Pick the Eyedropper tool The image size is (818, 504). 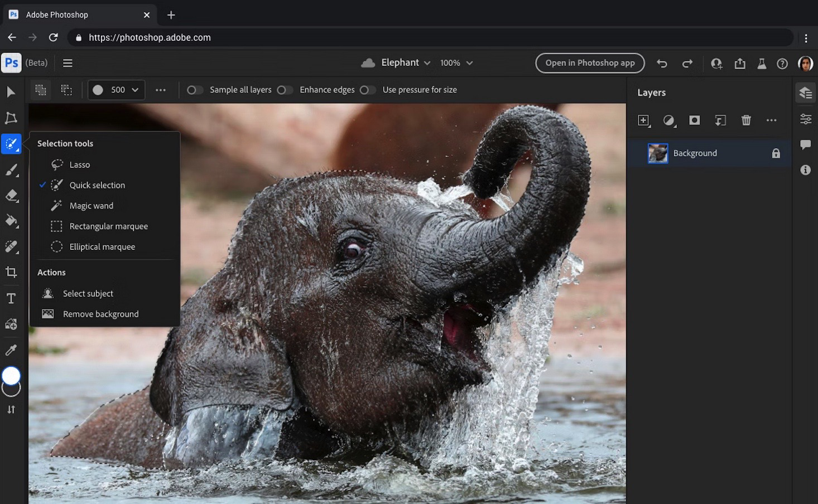point(11,350)
